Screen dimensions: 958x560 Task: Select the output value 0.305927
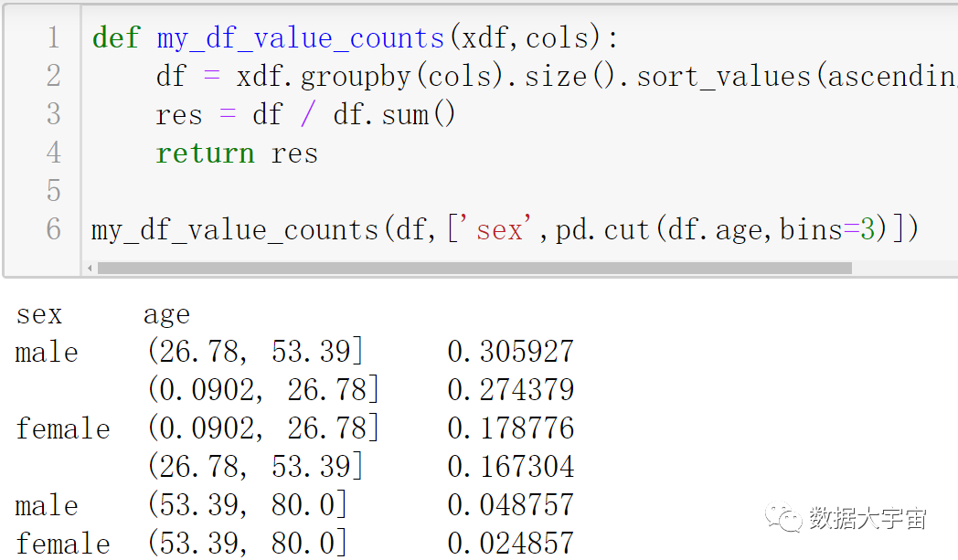pos(510,352)
